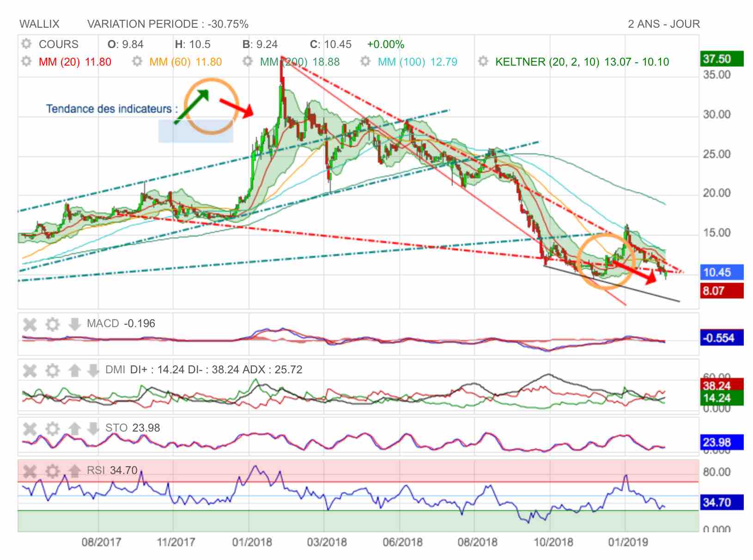
Task: Click the -0.554 MACD value tag
Action: tap(722, 338)
